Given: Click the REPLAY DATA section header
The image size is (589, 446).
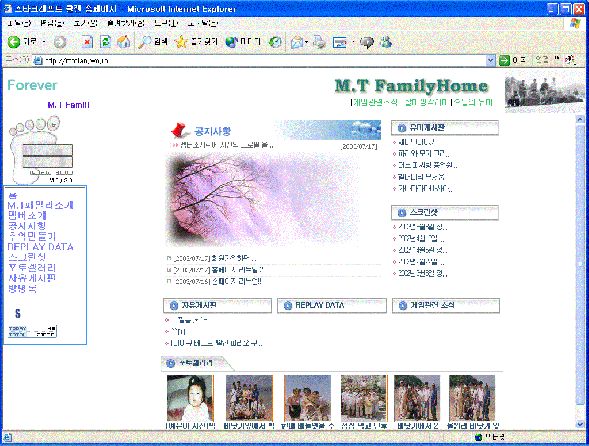Looking at the screenshot, I should click(x=332, y=305).
